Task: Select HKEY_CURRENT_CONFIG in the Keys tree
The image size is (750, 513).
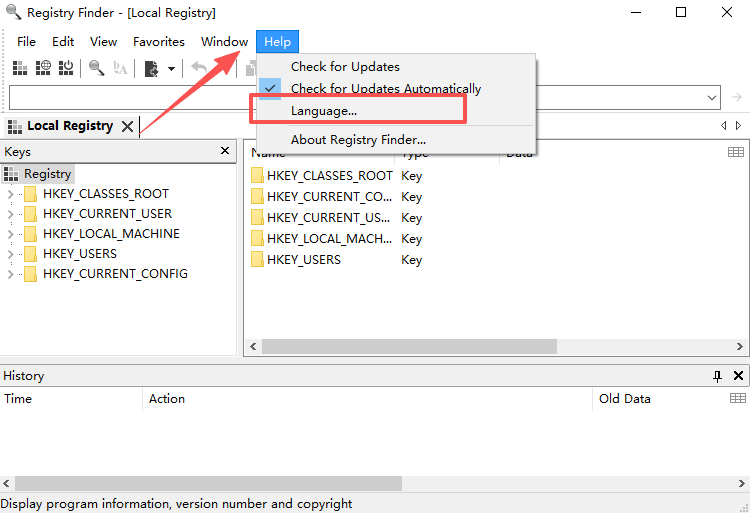Action: [115, 274]
